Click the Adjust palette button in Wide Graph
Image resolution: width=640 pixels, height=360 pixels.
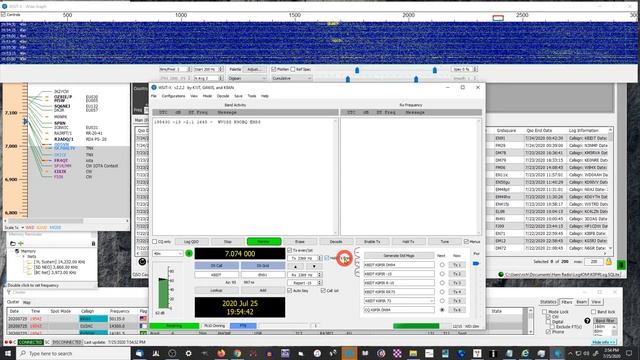[x=254, y=69]
